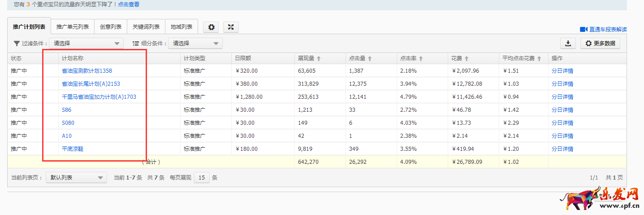The width and height of the screenshot is (644, 215).
Task: Sort by 花费 column arrow
Action: coord(467,59)
